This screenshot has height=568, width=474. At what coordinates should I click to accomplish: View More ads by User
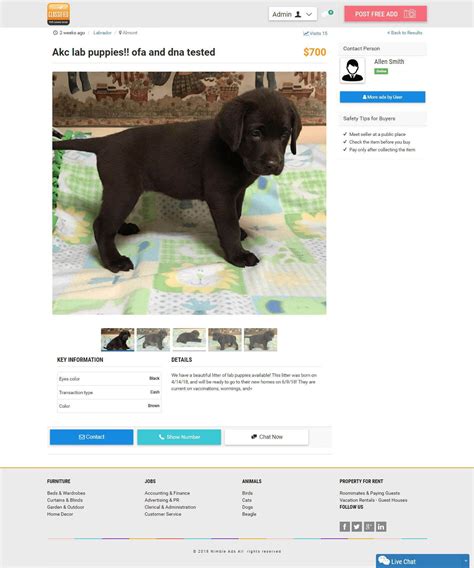point(382,97)
